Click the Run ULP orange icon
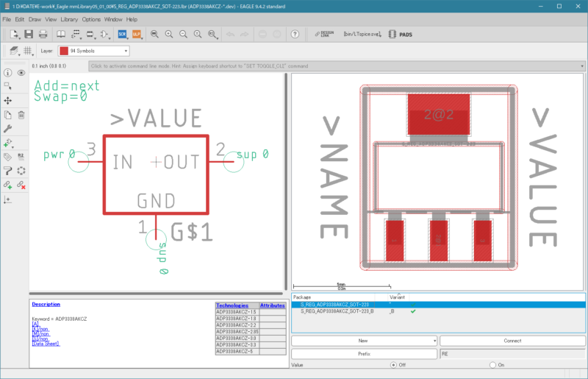This screenshot has width=588, height=379. coord(136,34)
